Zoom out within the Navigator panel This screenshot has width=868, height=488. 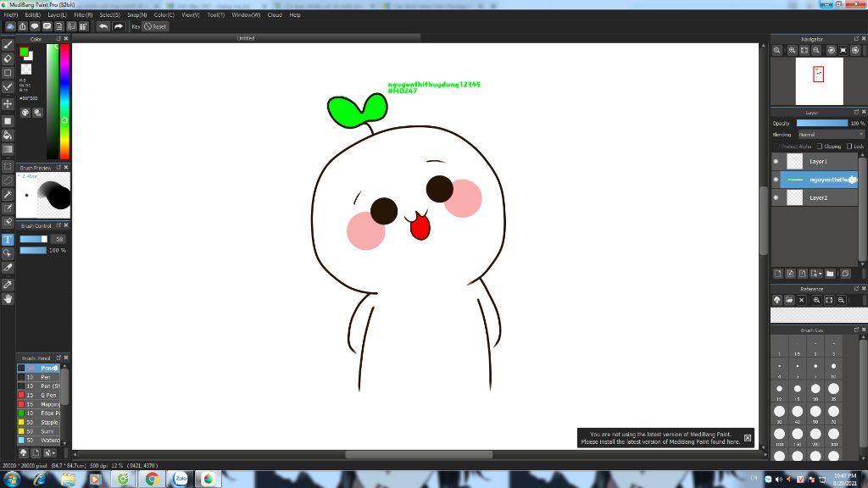click(x=816, y=50)
